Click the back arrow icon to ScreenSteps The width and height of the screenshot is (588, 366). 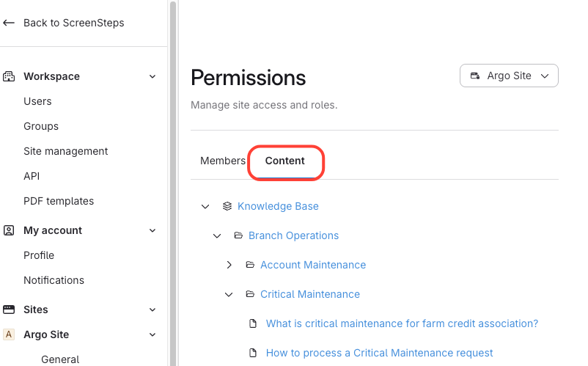click(x=9, y=23)
